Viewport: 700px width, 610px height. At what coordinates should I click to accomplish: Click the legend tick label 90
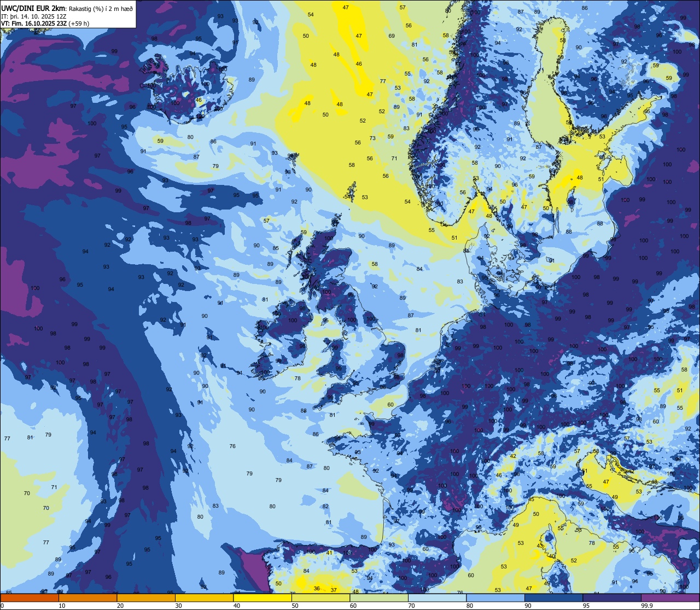(x=528, y=606)
